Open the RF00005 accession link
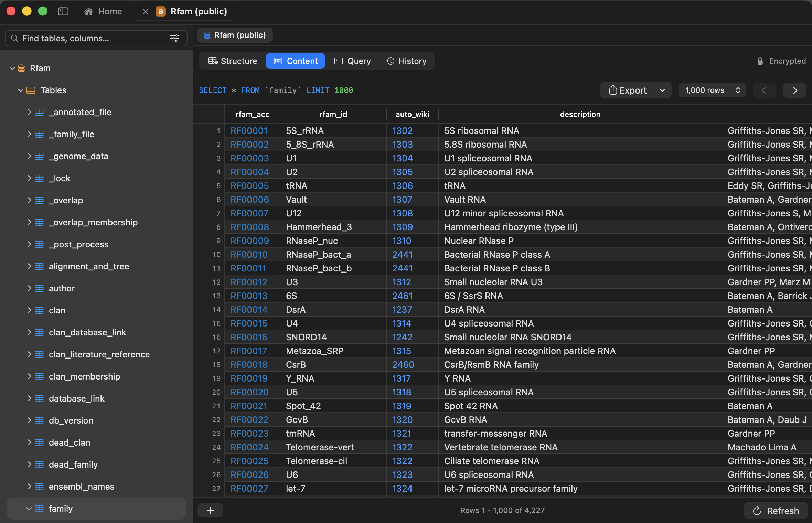 (x=249, y=186)
